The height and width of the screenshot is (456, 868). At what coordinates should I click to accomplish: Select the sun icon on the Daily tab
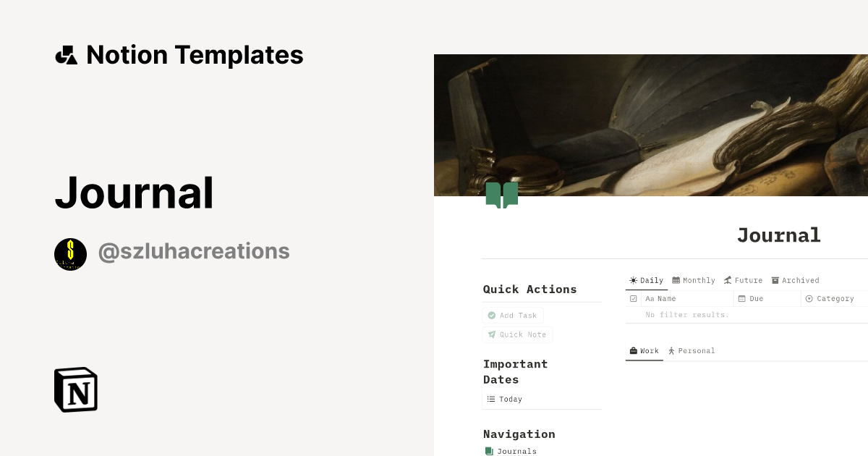(635, 280)
